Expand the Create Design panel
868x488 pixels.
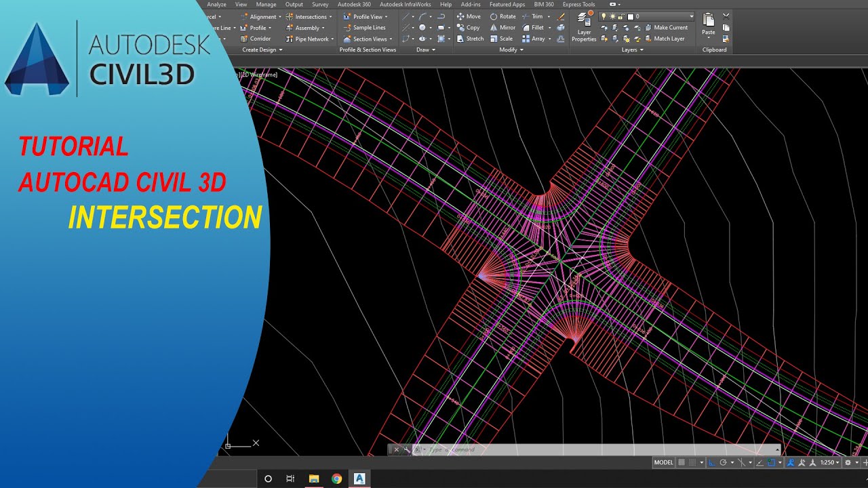[x=262, y=49]
